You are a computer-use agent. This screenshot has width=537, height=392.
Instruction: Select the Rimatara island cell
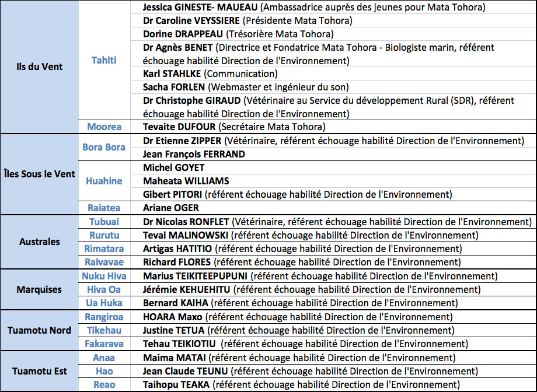click(x=104, y=249)
